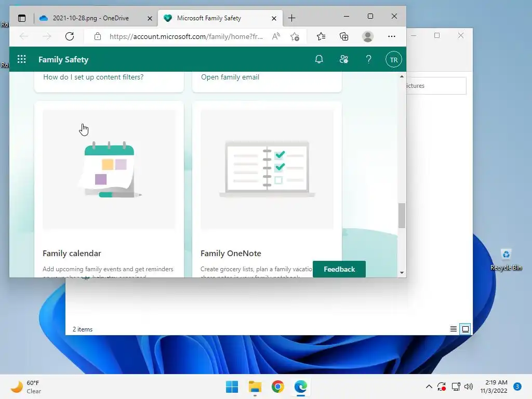Click the Family calendar heading

[72, 254]
